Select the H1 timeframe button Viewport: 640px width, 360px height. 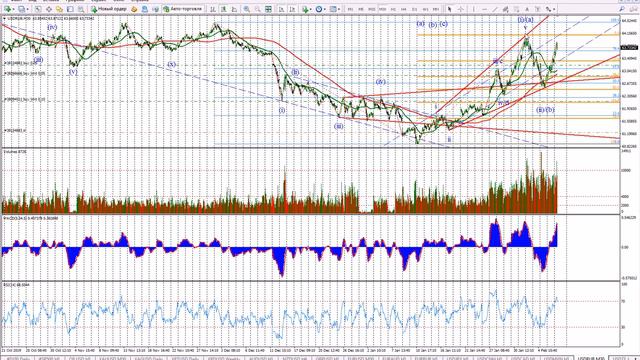[x=393, y=9]
